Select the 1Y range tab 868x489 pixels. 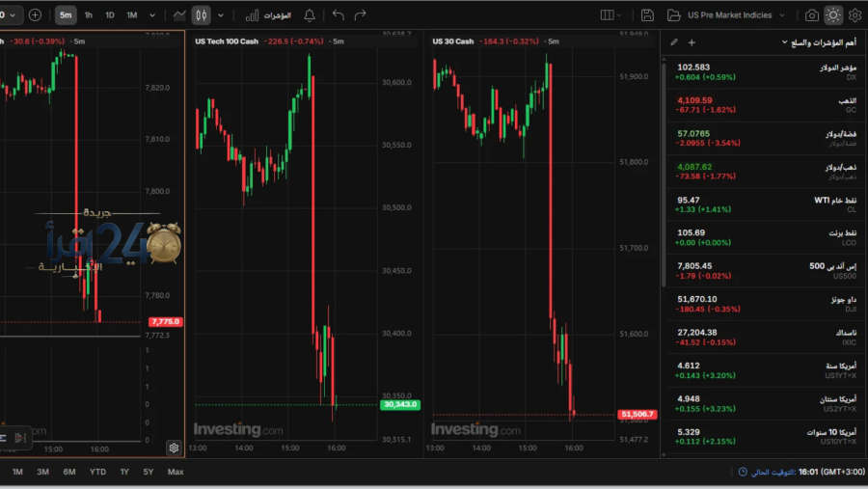124,472
